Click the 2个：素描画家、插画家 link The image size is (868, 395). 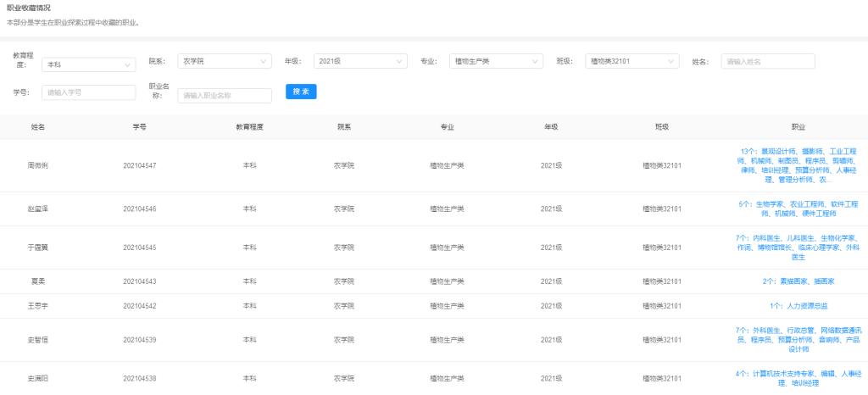[798, 281]
